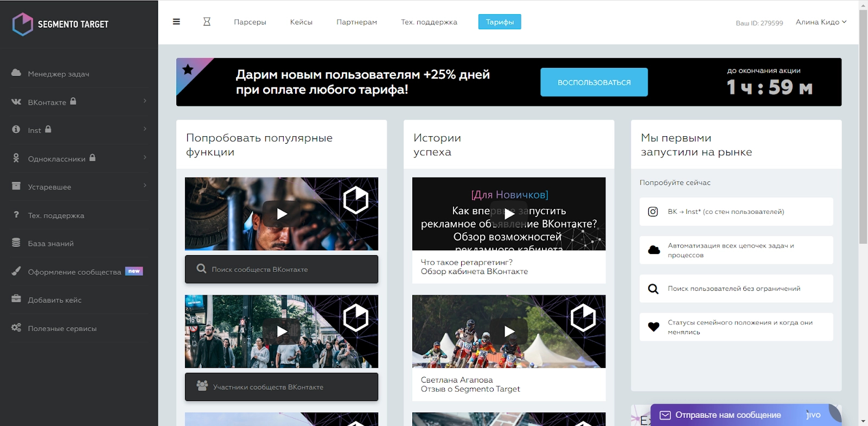868x426 pixels.
Task: Open Менеджер задач in sidebar
Action: coord(59,74)
